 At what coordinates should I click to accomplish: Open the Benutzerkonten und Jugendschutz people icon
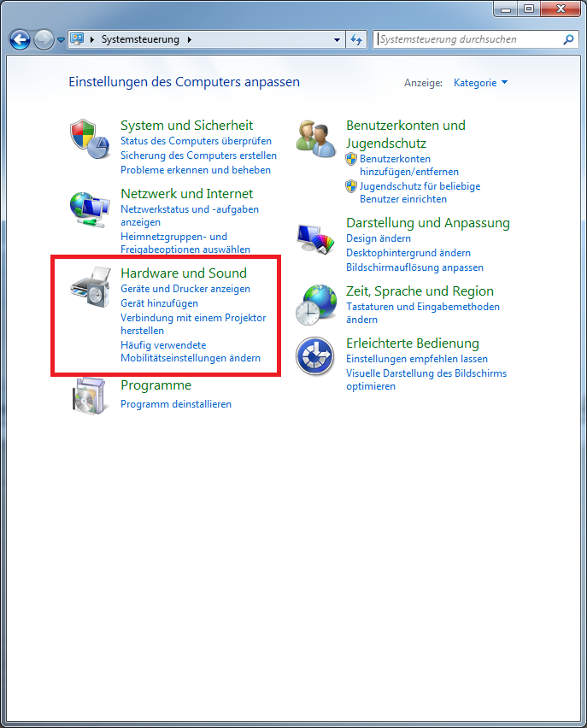tap(316, 138)
